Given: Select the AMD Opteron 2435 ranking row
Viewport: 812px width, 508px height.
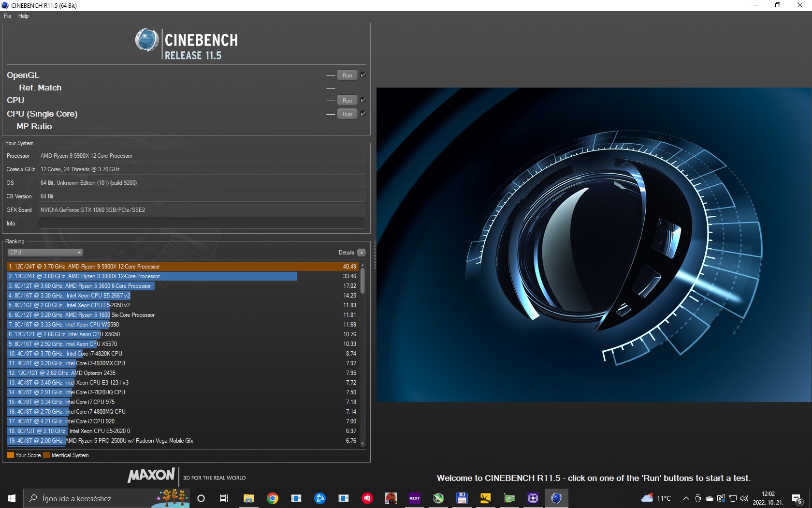Looking at the screenshot, I should 183,373.
